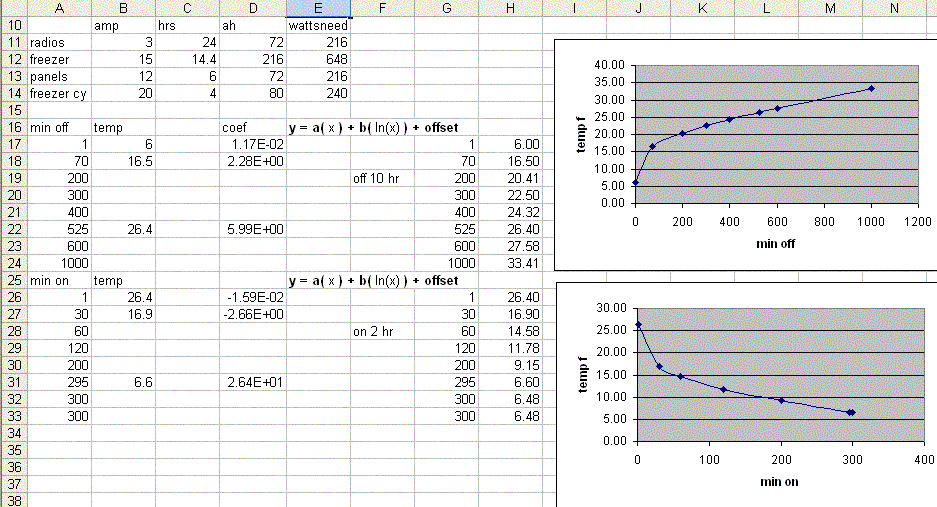The image size is (937, 507).
Task: Click the 'coef' header cell
Action: tap(253, 127)
